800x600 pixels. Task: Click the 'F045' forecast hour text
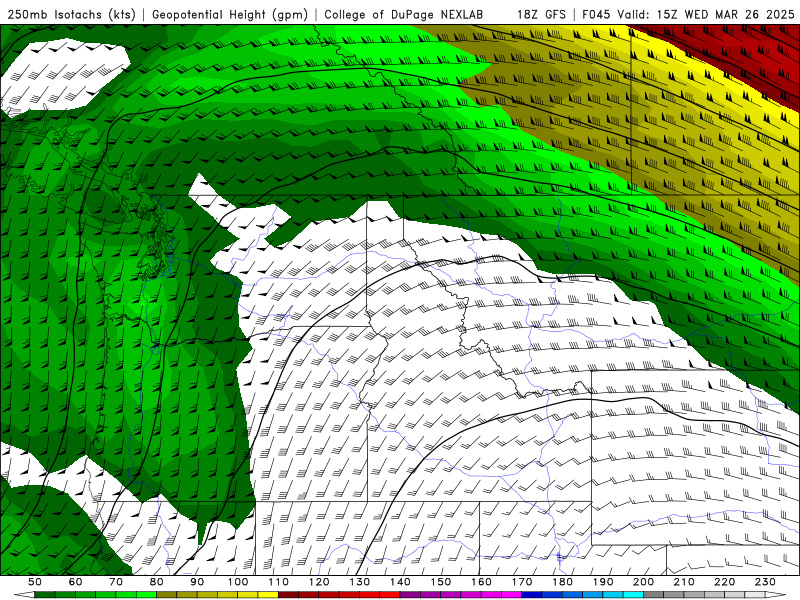(596, 14)
